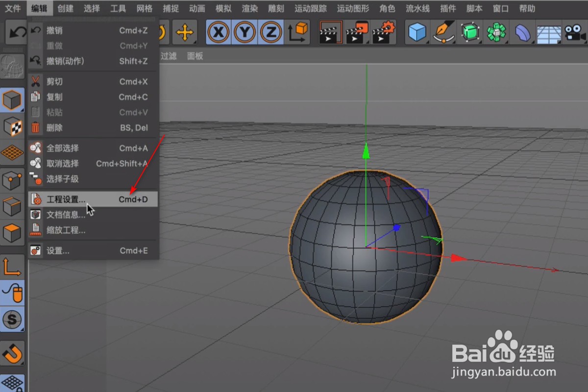The width and height of the screenshot is (588, 392).
Task: Switch to Polygons mode
Action: tap(12, 234)
